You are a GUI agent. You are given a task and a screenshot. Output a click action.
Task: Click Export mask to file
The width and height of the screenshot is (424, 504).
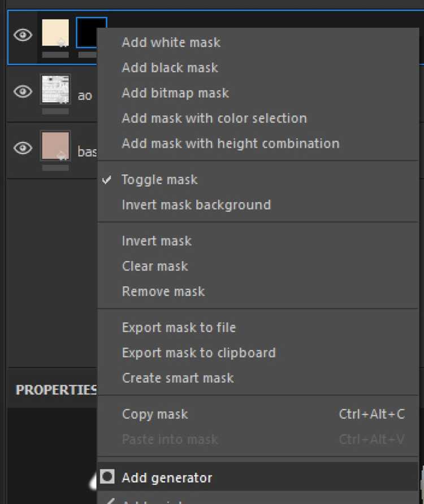(179, 328)
